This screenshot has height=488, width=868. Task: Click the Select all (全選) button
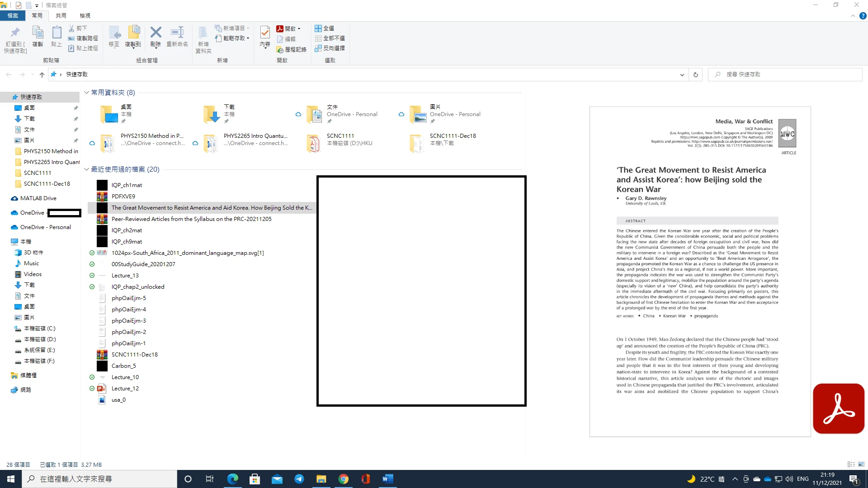(x=325, y=28)
